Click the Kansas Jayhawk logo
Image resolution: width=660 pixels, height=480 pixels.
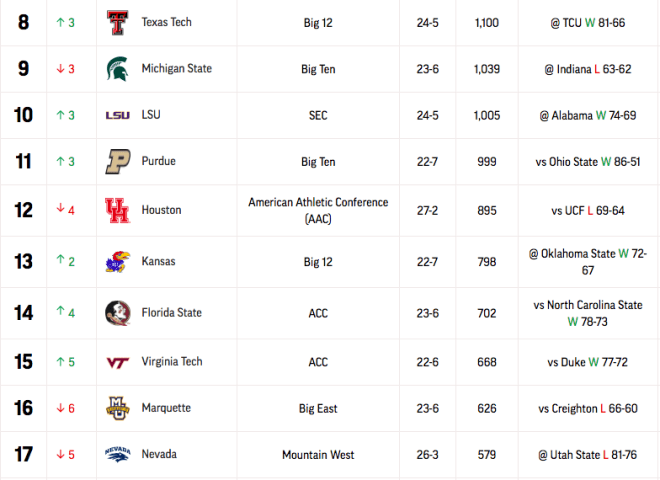tap(117, 261)
